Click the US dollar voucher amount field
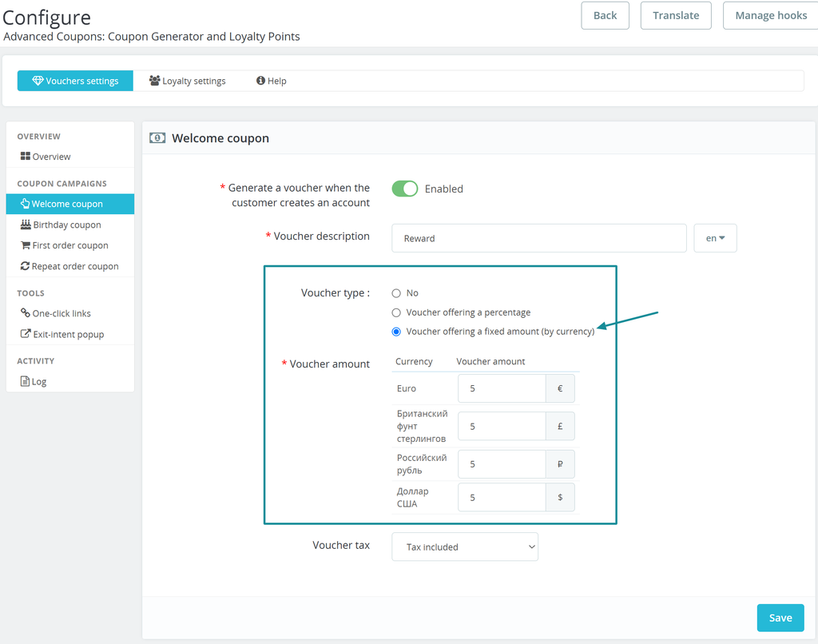The width and height of the screenshot is (818, 644). coord(502,497)
